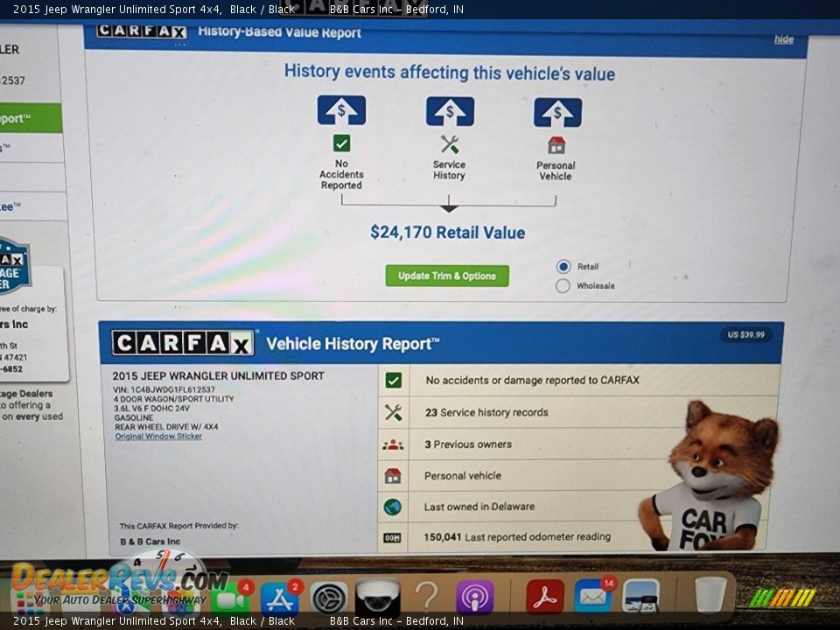Open System Preferences from the dock

click(x=329, y=598)
